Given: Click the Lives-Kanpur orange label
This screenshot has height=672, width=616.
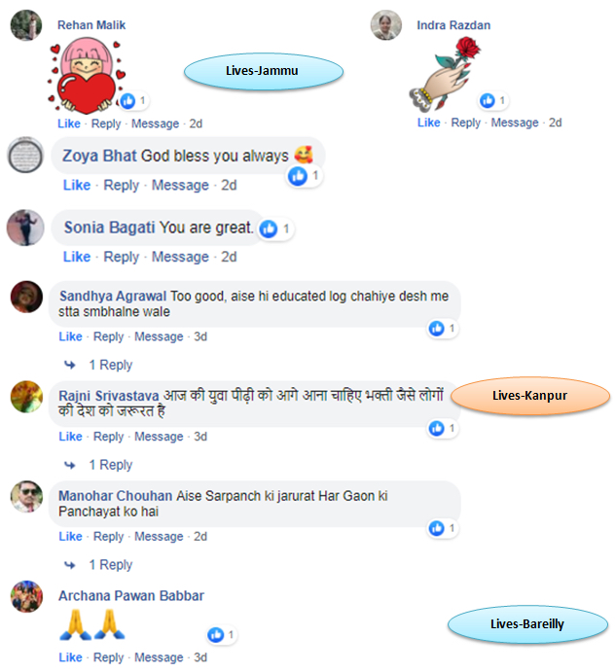Looking at the screenshot, I should coord(530,396).
